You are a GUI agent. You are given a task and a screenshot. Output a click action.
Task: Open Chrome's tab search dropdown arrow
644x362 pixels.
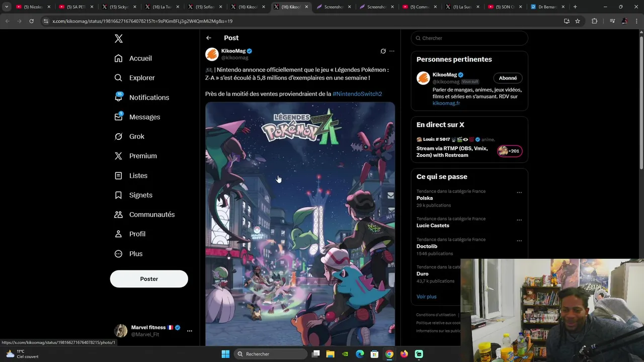7,7
